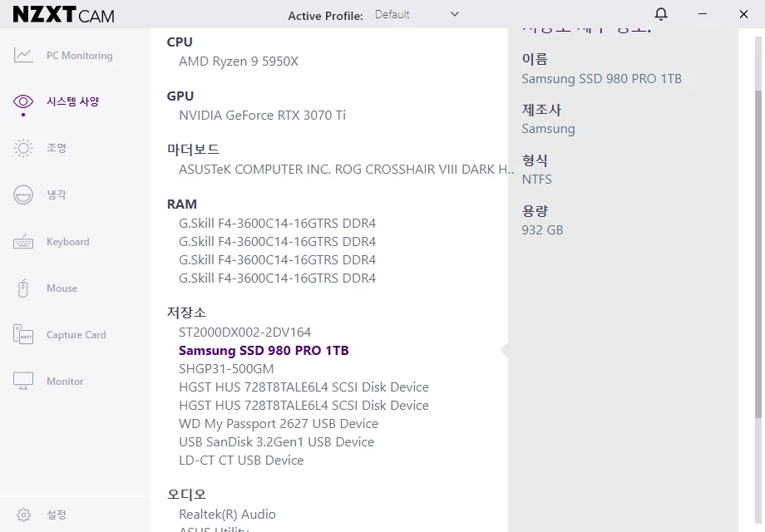Select Samsung SSD 980 PRO 1TB in storage list
The height and width of the screenshot is (532, 765).
pos(264,351)
